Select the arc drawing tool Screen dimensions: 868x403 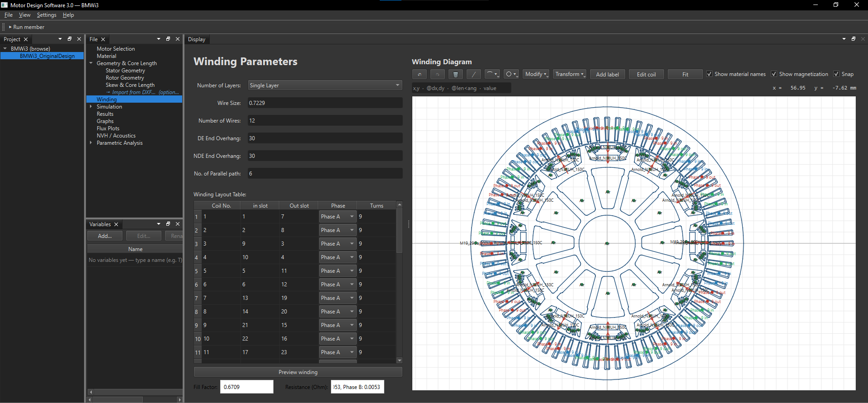point(492,74)
